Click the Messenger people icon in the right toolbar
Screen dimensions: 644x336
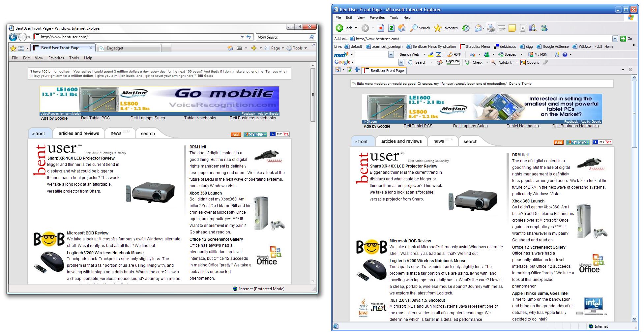click(544, 28)
